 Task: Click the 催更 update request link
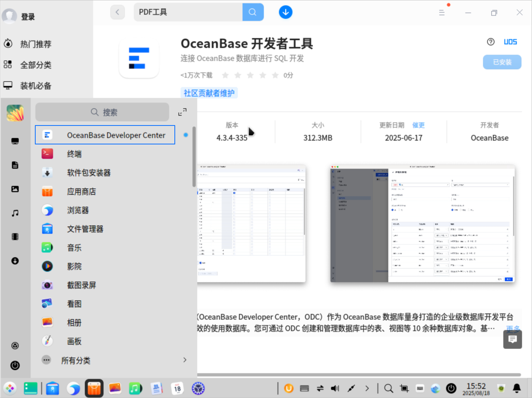(418, 125)
